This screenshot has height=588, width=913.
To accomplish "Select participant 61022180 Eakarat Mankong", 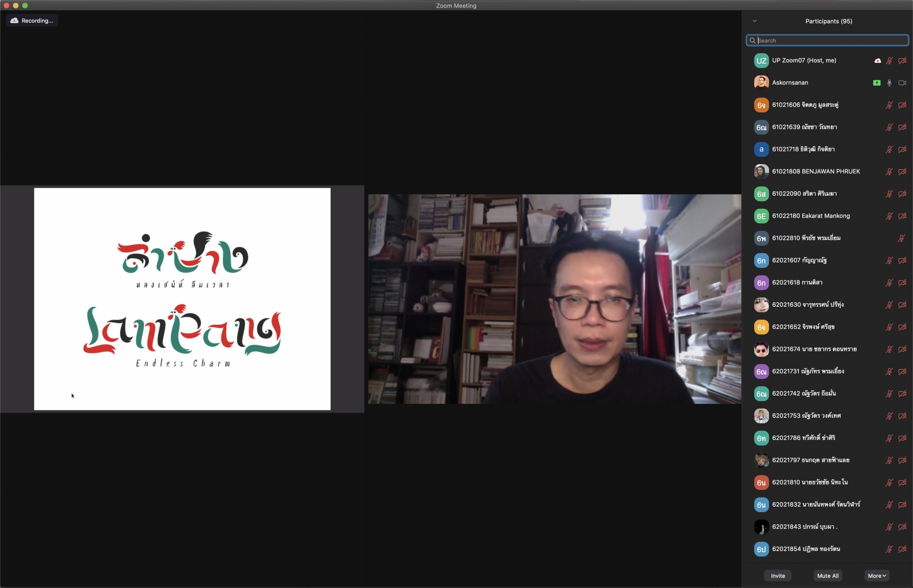I will coord(827,216).
